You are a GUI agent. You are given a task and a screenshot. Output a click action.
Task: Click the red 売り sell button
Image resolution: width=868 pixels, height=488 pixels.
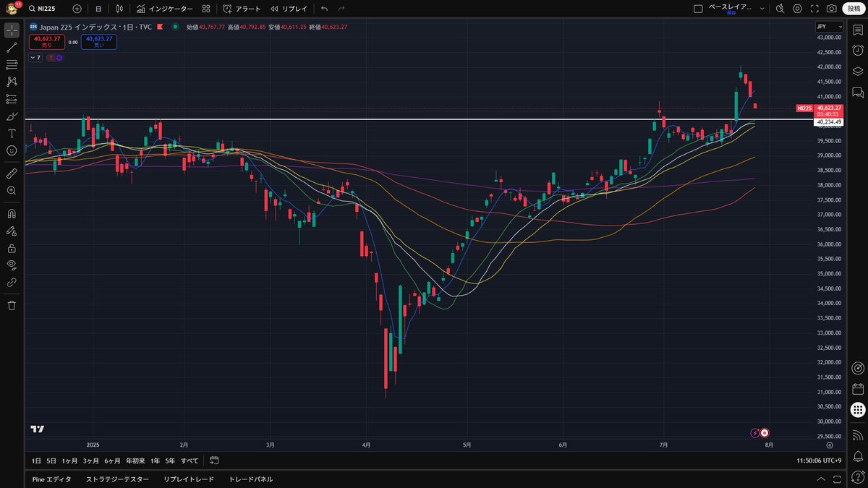click(47, 42)
